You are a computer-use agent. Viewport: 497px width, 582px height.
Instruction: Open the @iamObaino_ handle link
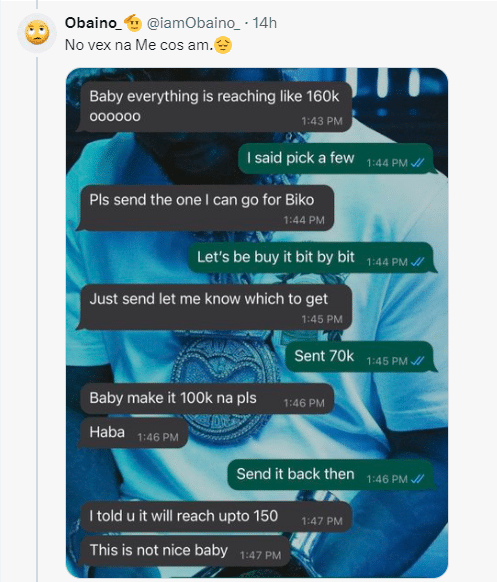193,23
